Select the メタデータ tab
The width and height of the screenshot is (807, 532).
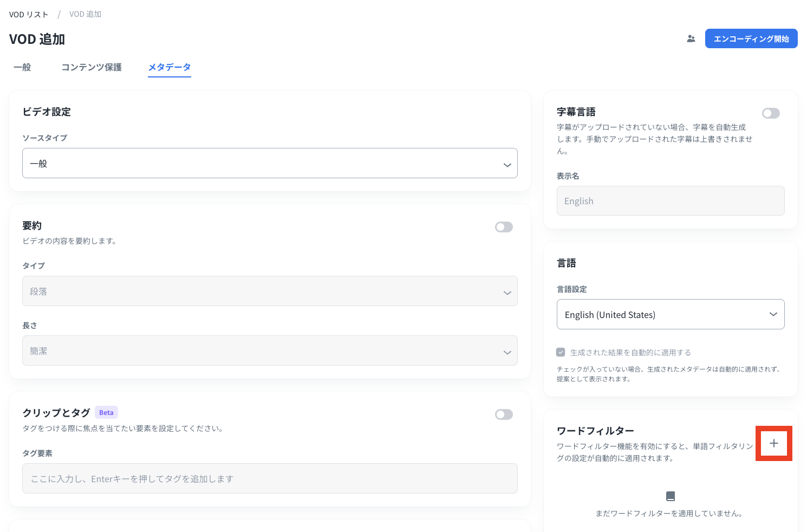coord(170,67)
